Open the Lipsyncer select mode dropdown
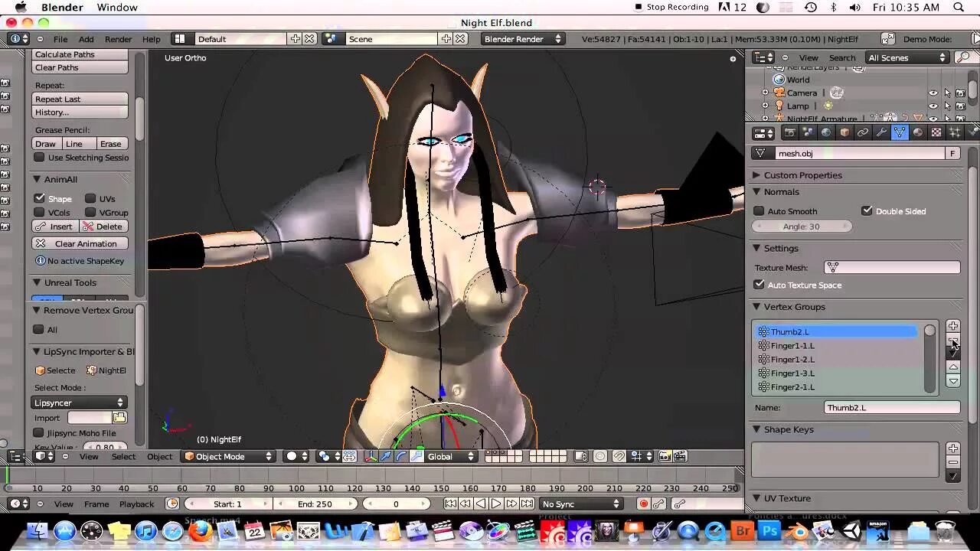Image resolution: width=980 pixels, height=551 pixels. tap(80, 403)
